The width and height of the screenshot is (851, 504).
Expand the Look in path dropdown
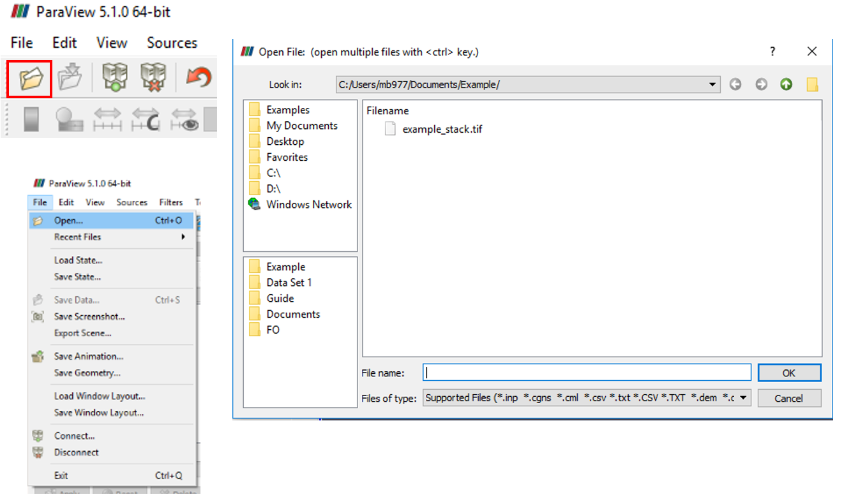point(712,85)
